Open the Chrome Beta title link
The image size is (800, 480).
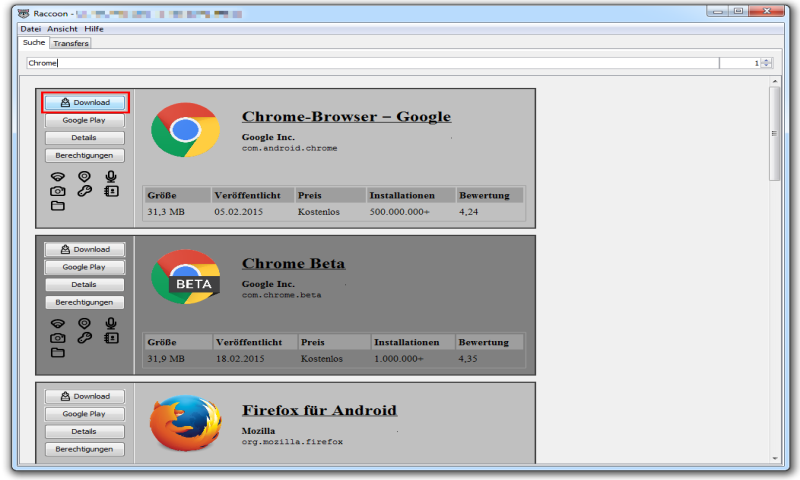click(x=293, y=263)
